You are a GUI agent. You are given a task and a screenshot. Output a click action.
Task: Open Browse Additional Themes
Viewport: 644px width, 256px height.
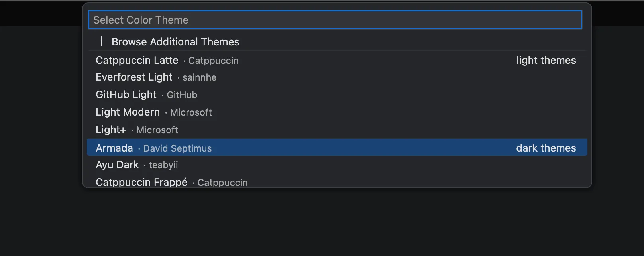(x=175, y=42)
